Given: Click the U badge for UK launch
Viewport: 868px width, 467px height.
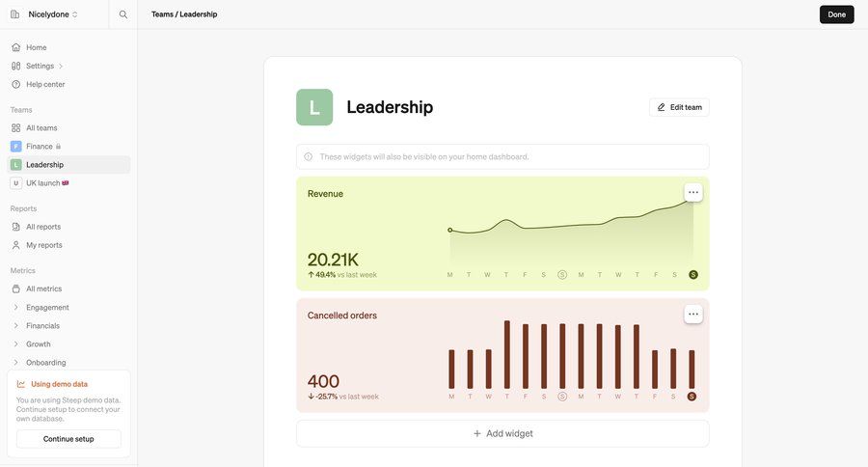Looking at the screenshot, I should tap(16, 182).
